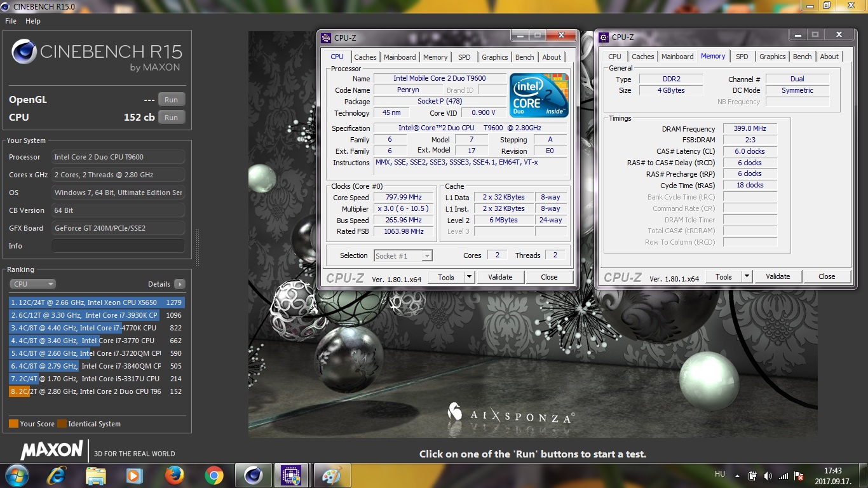Click the volume speaker tray icon
Image resolution: width=868 pixels, height=488 pixels.
point(768,475)
